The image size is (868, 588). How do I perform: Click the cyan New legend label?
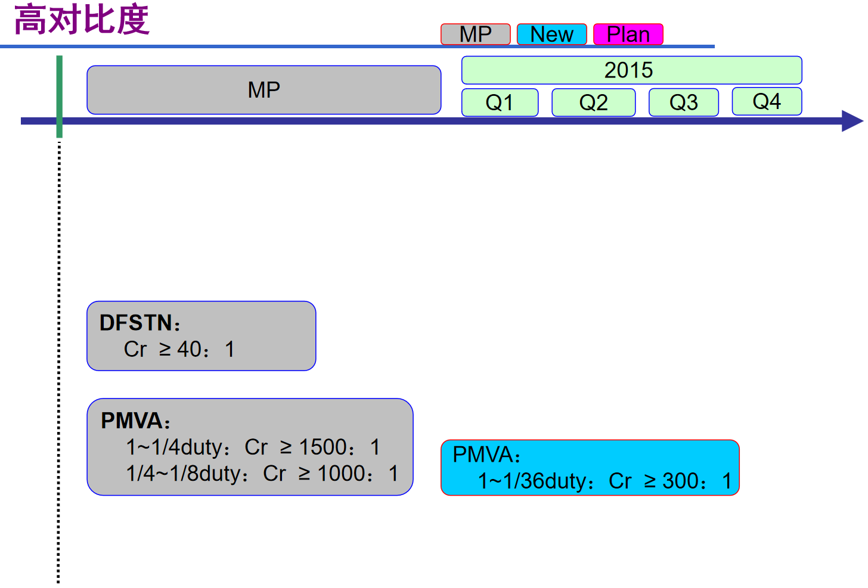[x=551, y=34]
